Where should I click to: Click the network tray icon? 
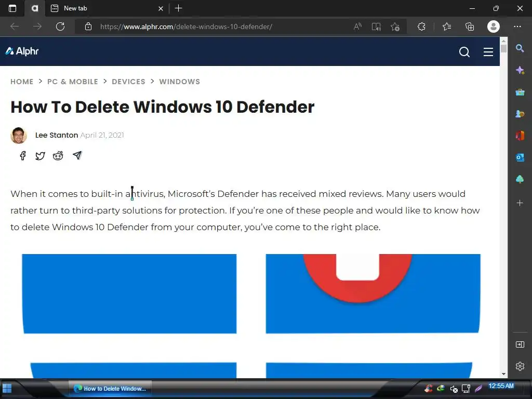466,389
